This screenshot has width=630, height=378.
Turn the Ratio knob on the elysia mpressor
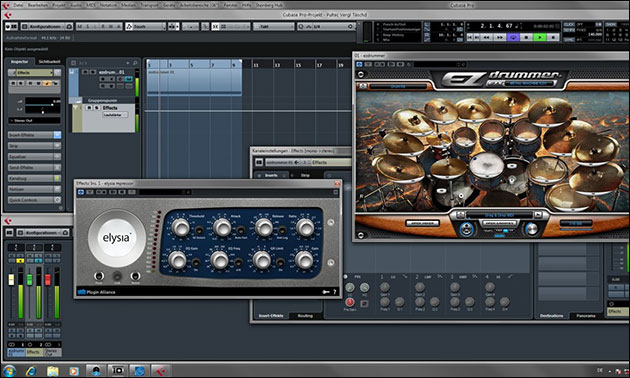(305, 227)
